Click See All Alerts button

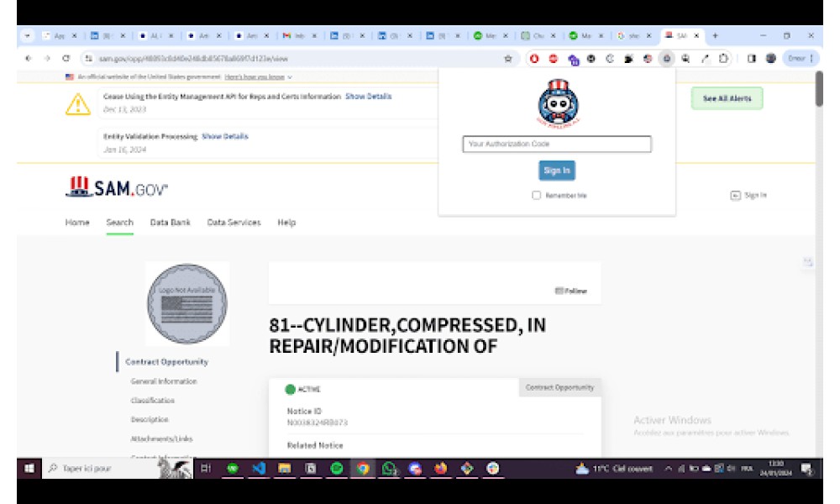(727, 98)
